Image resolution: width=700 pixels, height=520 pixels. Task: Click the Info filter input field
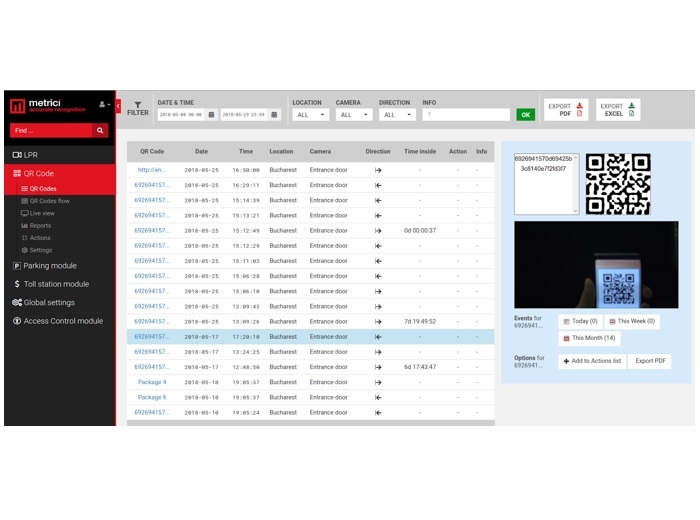[x=466, y=115]
